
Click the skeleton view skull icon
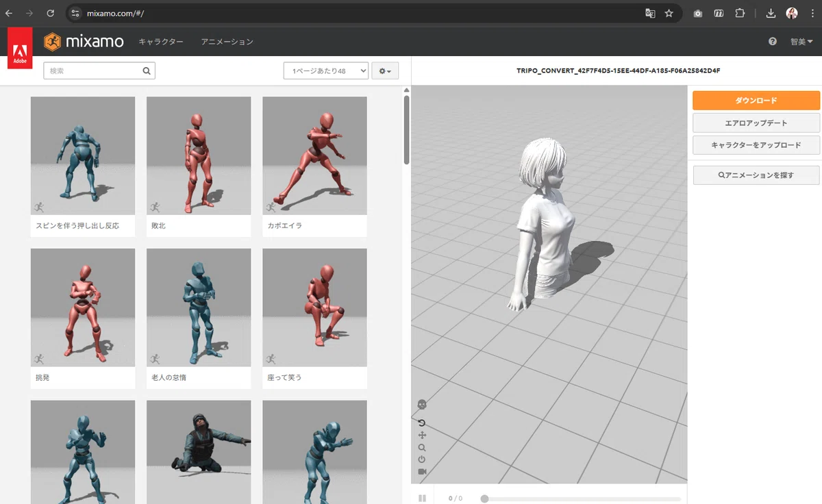pos(422,405)
